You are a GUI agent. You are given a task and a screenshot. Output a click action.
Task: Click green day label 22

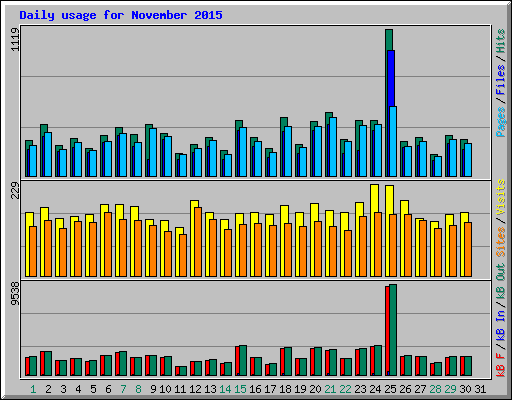pos(345,389)
